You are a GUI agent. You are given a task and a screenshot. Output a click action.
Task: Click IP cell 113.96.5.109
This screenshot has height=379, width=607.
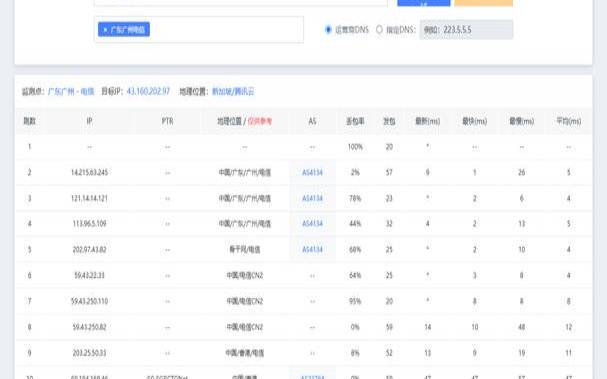point(89,224)
